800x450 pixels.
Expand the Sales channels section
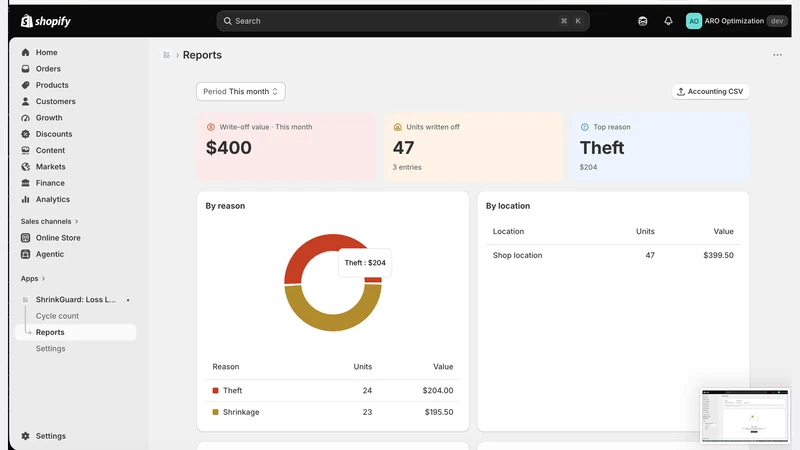49,221
